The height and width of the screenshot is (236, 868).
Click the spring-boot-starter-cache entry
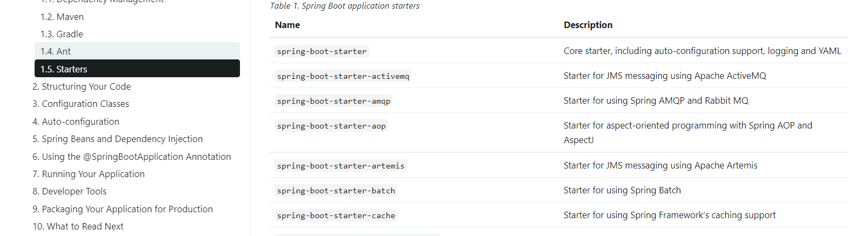click(336, 215)
